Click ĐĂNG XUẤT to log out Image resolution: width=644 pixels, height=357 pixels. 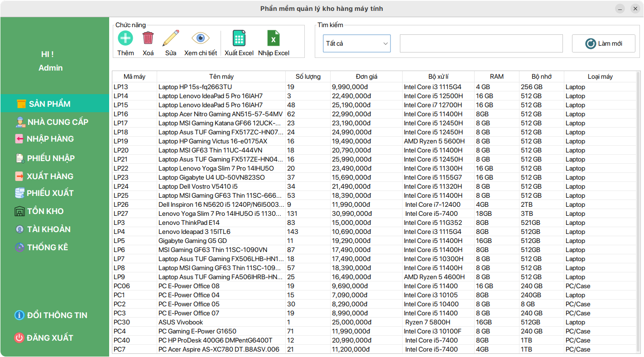[x=50, y=338]
